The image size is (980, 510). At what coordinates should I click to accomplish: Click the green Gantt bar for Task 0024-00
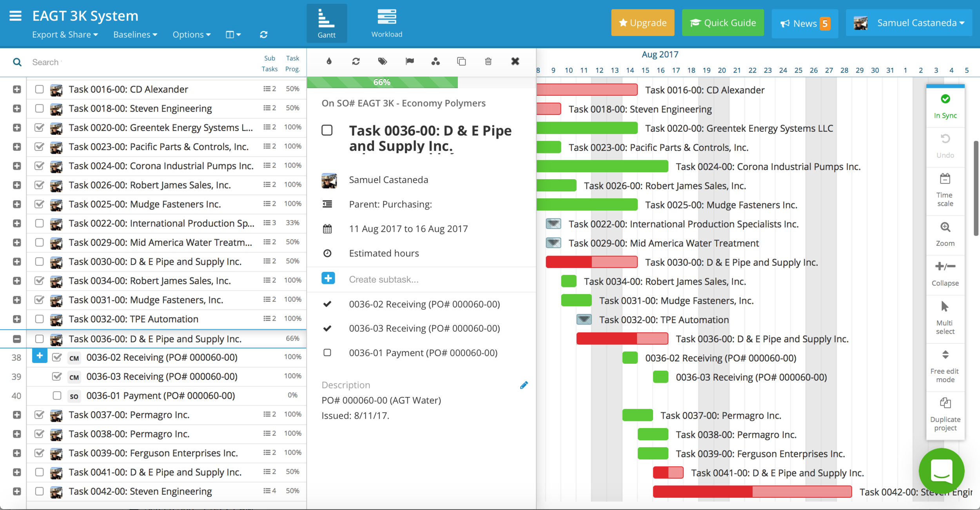pyautogui.click(x=602, y=166)
